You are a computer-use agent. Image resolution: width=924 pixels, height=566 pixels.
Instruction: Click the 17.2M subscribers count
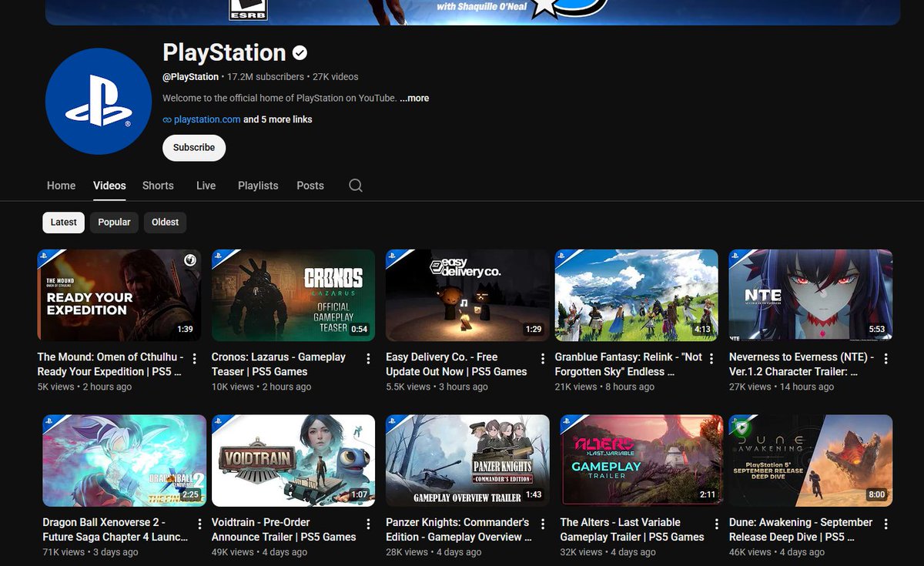[265, 77]
